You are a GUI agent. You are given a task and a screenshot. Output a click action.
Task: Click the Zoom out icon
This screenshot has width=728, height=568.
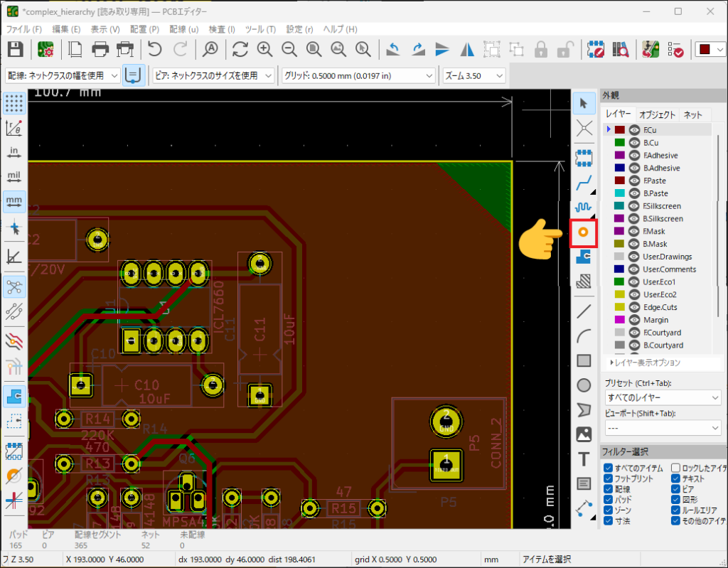coord(289,49)
